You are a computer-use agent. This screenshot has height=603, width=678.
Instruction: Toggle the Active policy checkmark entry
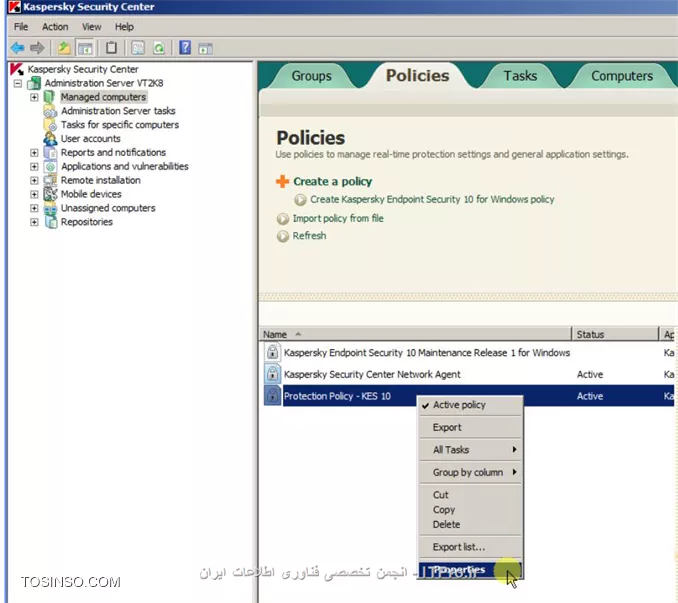click(x=470, y=405)
